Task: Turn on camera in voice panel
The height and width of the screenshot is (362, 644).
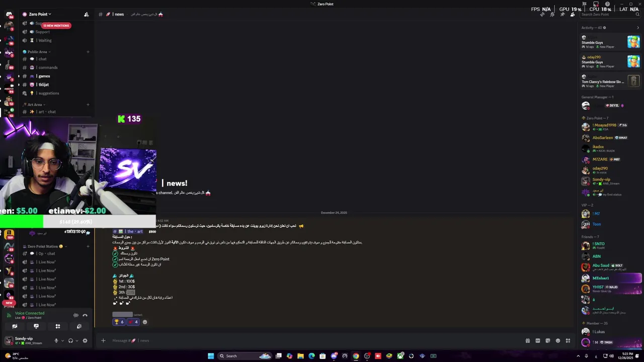Action: click(x=15, y=326)
